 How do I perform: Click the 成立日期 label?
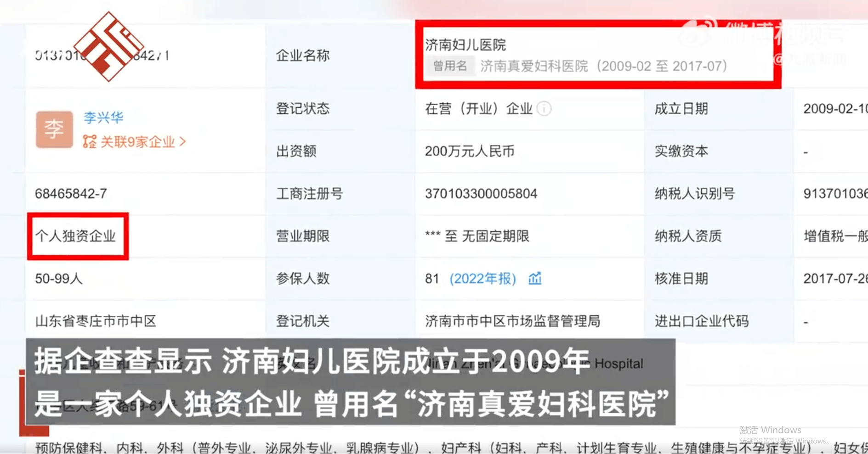681,109
